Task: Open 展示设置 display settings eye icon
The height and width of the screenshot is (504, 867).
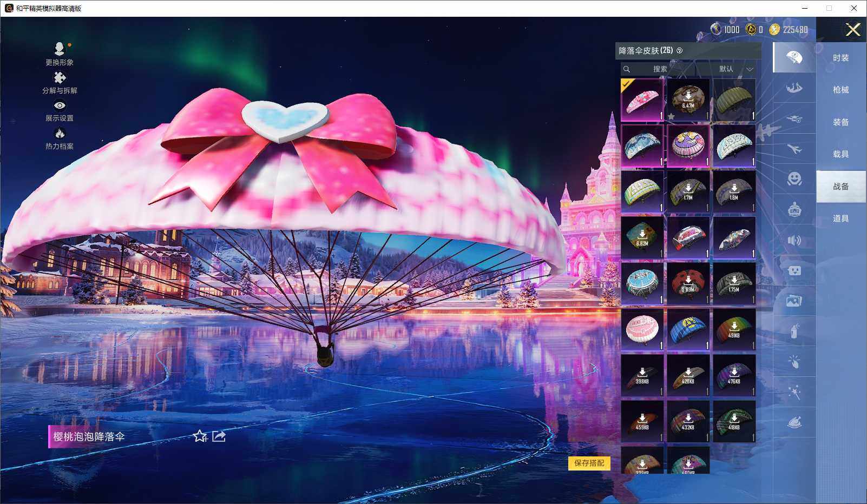Action: click(60, 111)
